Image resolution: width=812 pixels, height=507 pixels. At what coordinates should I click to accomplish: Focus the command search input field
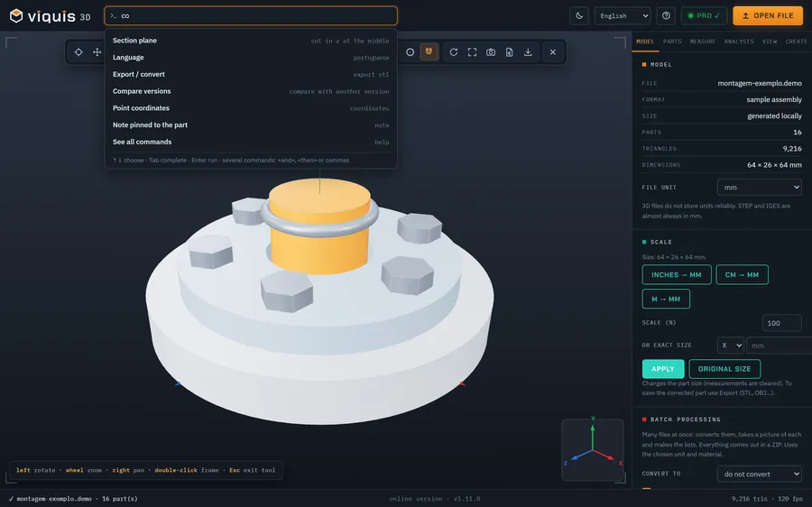click(251, 15)
